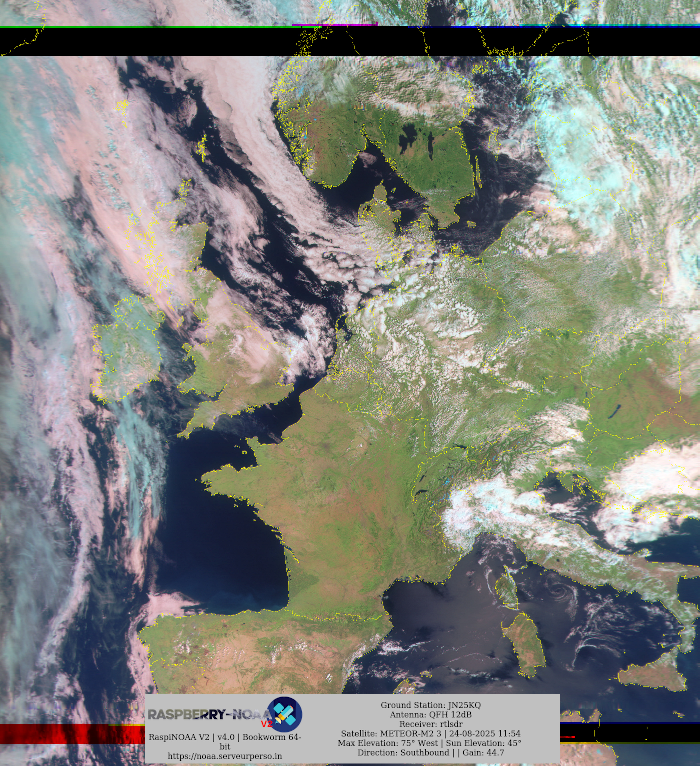Click the Satellite METEOR-M2 3 date line
This screenshot has height=766, width=700.
coord(430,734)
